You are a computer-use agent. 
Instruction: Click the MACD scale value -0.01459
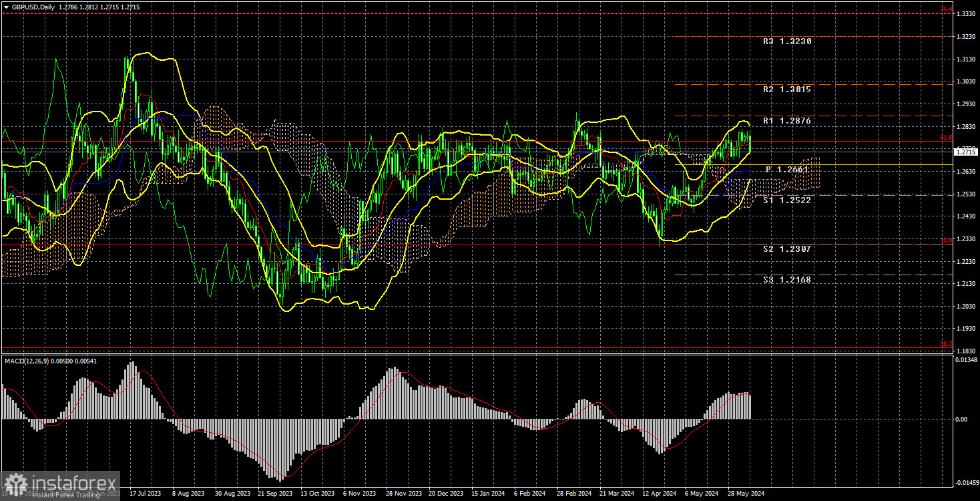click(967, 482)
